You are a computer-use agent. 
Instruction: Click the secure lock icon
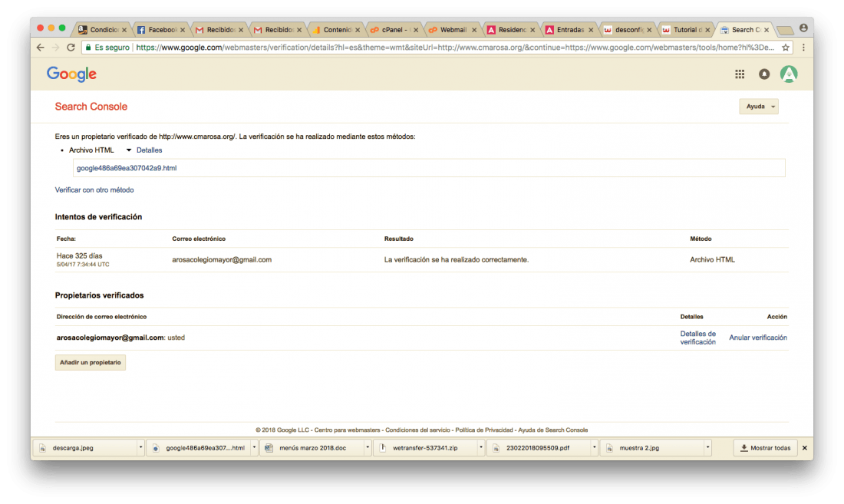pyautogui.click(x=88, y=48)
